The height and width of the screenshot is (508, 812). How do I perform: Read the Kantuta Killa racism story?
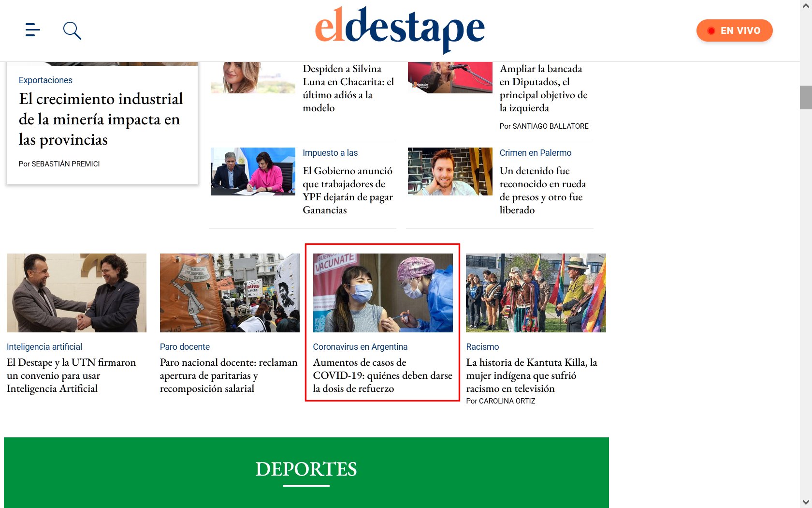pyautogui.click(x=531, y=375)
